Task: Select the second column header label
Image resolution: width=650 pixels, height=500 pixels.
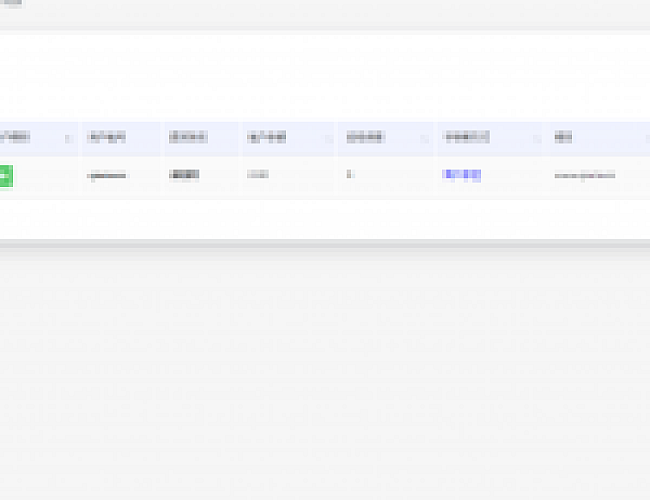Action: 106,138
